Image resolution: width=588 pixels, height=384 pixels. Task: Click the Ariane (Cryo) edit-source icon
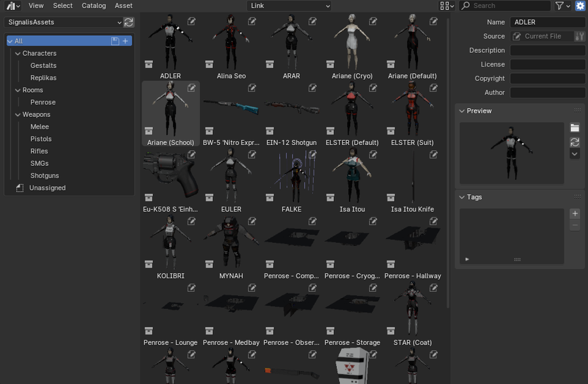373,22
